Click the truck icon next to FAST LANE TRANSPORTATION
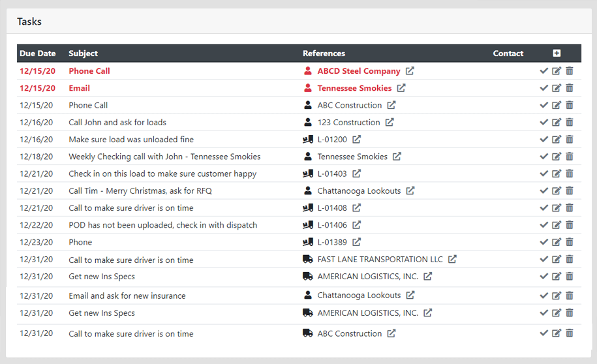The height and width of the screenshot is (364, 597). pyautogui.click(x=308, y=259)
